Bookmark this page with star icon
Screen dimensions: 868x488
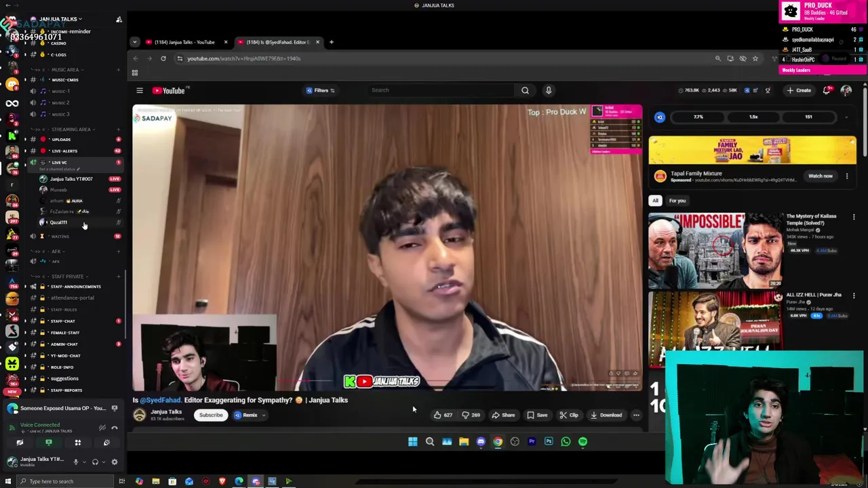[x=755, y=58]
